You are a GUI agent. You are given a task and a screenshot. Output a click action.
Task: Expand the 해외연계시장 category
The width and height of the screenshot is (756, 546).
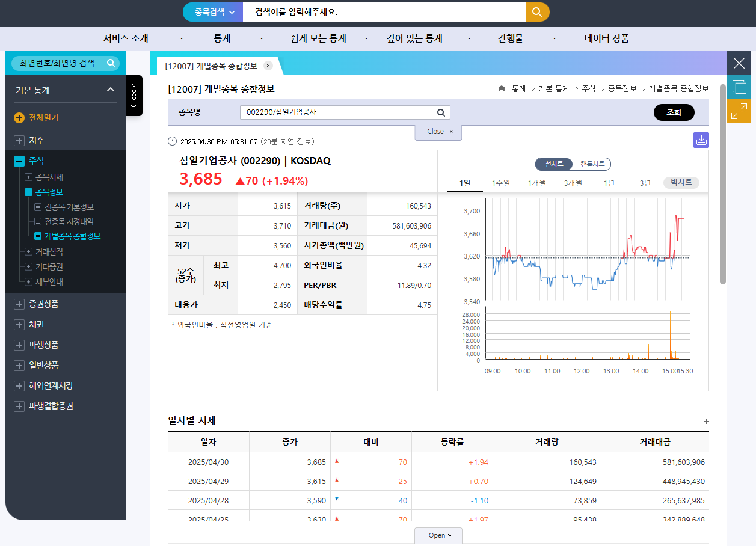[x=19, y=386]
